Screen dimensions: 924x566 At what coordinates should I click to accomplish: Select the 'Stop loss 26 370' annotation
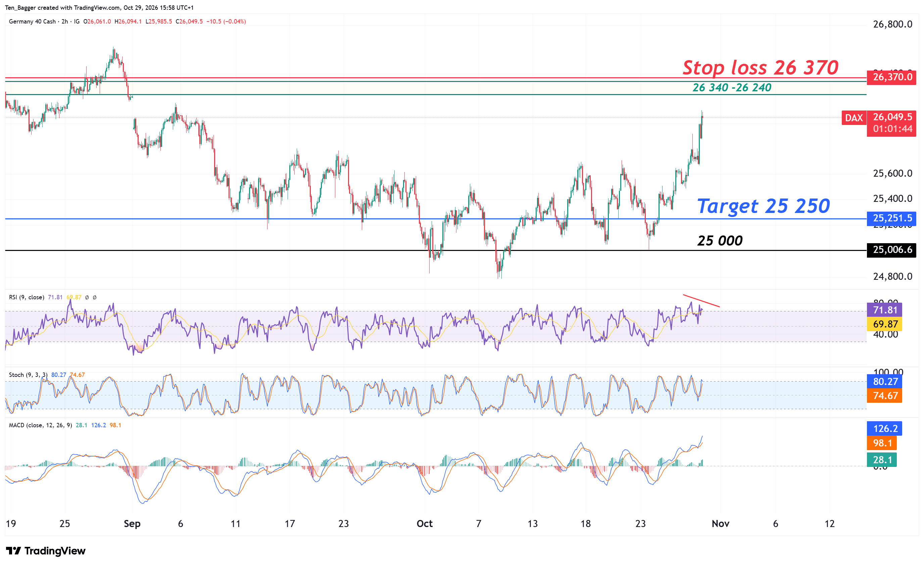click(x=760, y=68)
